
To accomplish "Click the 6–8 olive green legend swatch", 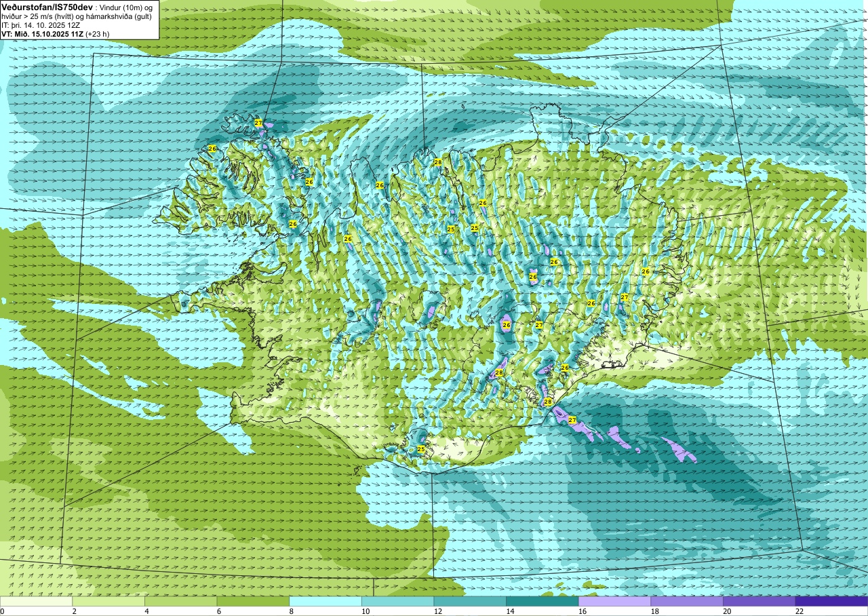I will click(253, 601).
